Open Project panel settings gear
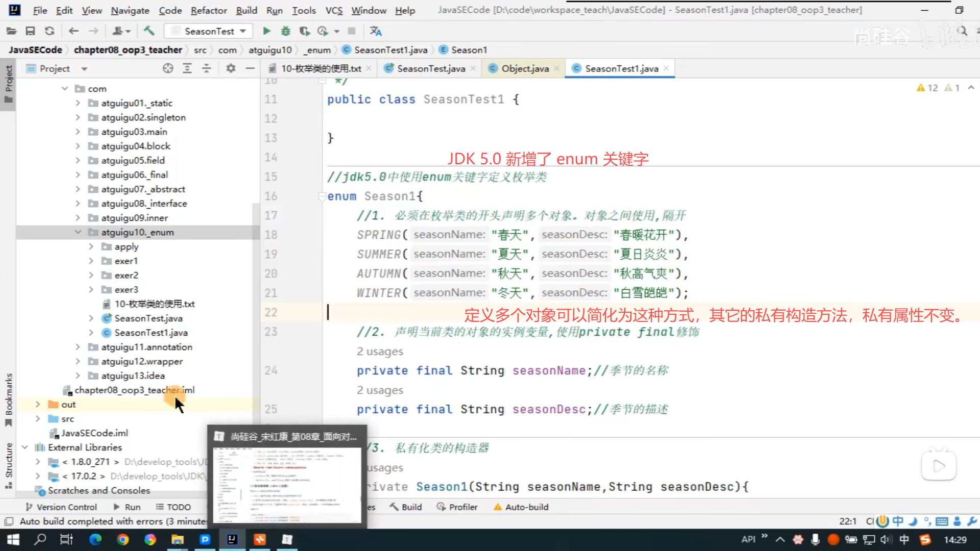This screenshot has height=551, width=980. pos(231,68)
